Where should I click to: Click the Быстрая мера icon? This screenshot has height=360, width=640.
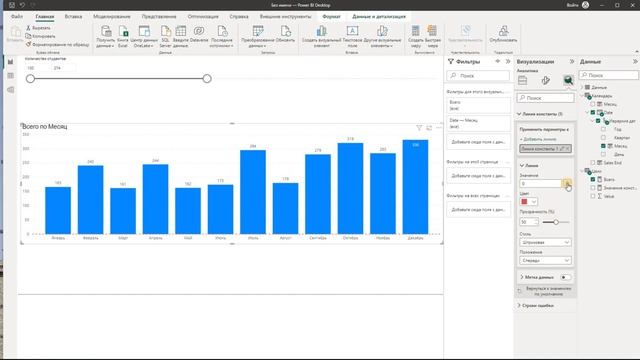click(432, 31)
